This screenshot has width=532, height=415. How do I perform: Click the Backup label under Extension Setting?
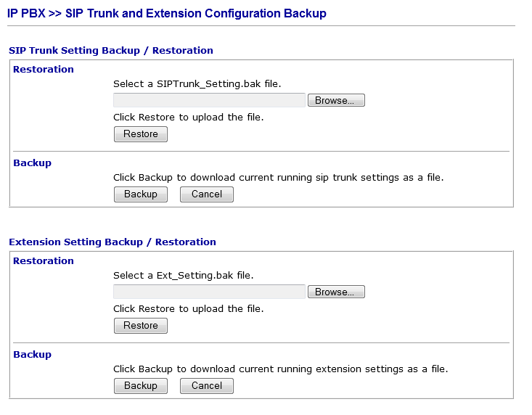click(x=33, y=355)
